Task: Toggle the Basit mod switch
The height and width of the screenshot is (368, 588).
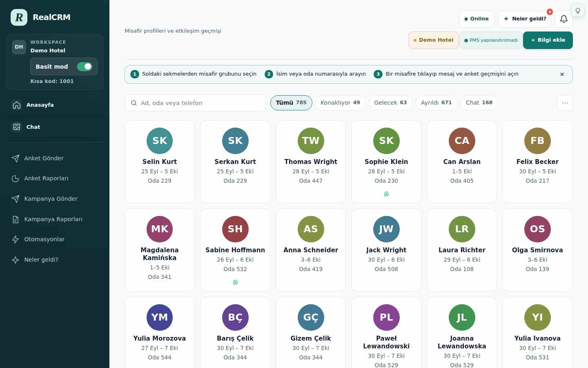Action: (x=85, y=67)
